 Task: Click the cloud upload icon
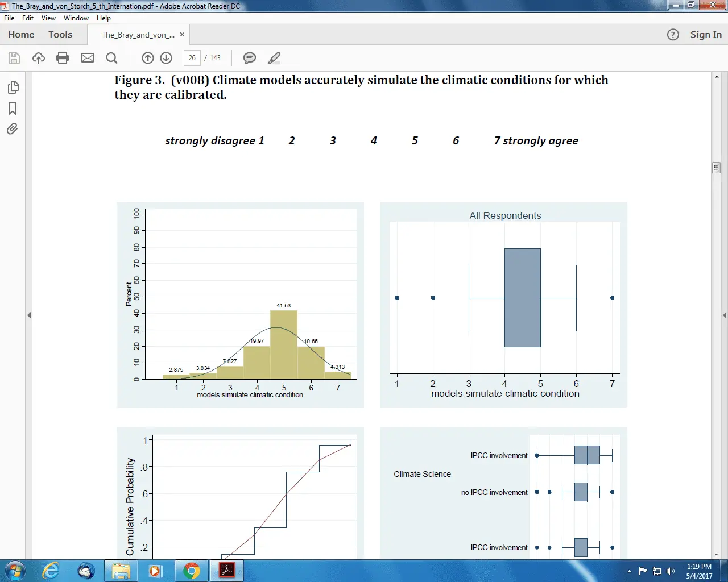coord(39,58)
